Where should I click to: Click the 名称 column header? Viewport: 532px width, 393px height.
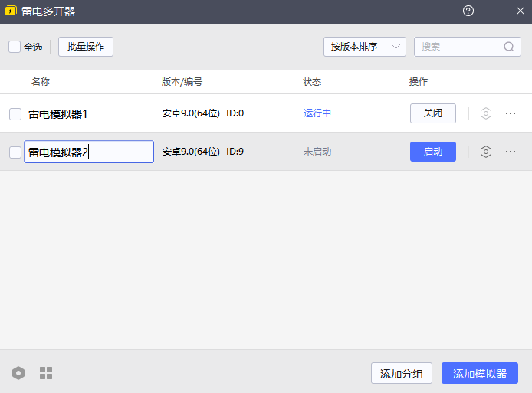coord(41,82)
